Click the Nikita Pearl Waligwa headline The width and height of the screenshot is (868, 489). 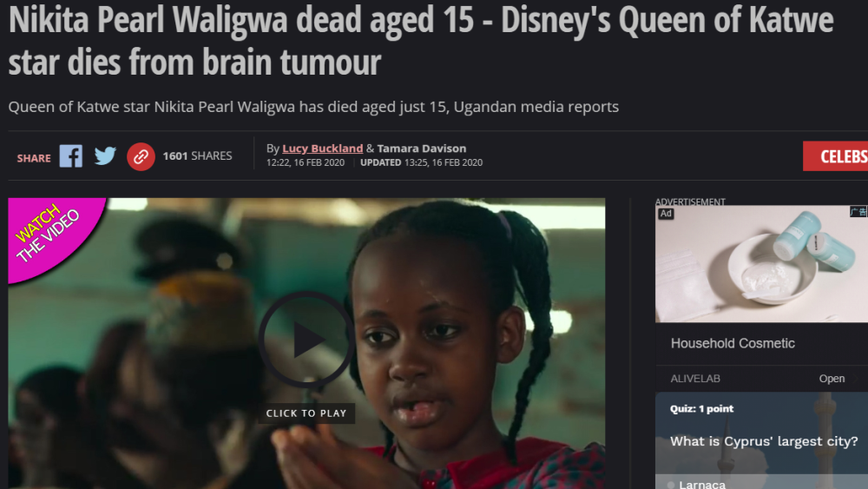421,40
